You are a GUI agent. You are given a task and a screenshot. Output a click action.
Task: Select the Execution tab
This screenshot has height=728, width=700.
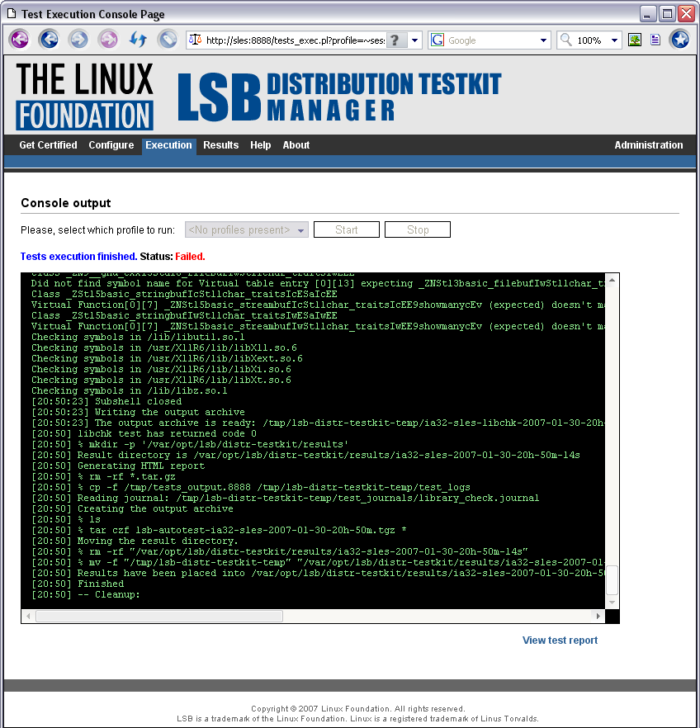[168, 145]
